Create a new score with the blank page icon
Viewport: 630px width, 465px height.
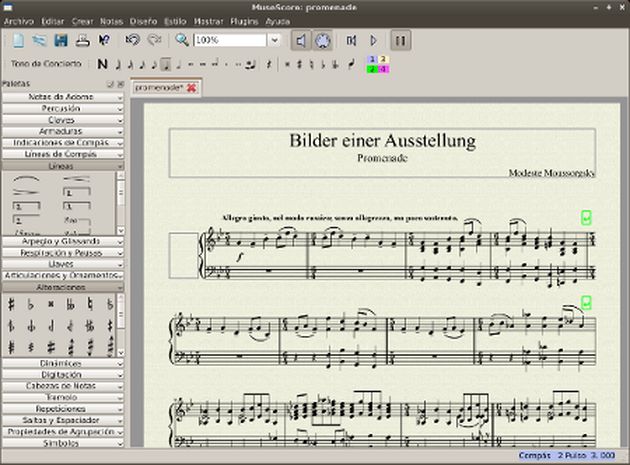pos(18,40)
